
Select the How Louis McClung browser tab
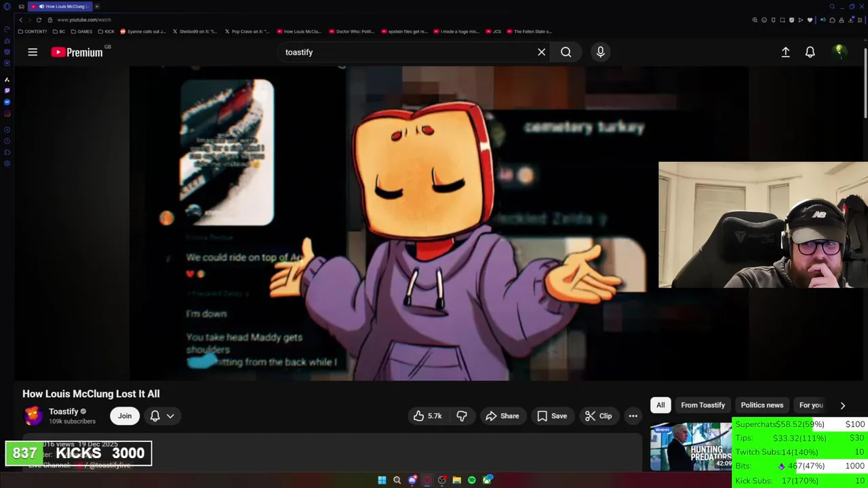point(60,6)
